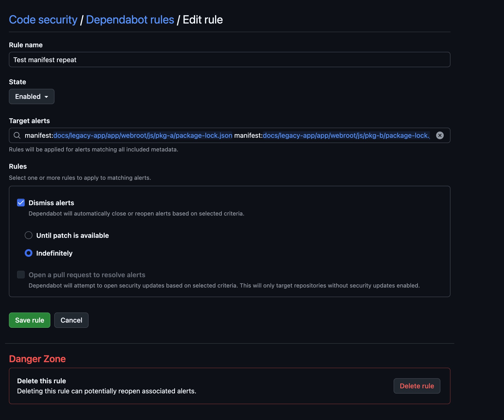Screen dimensions: 504x420
Task: Click the search magnifier icon in Target alerts
Action: click(x=17, y=135)
